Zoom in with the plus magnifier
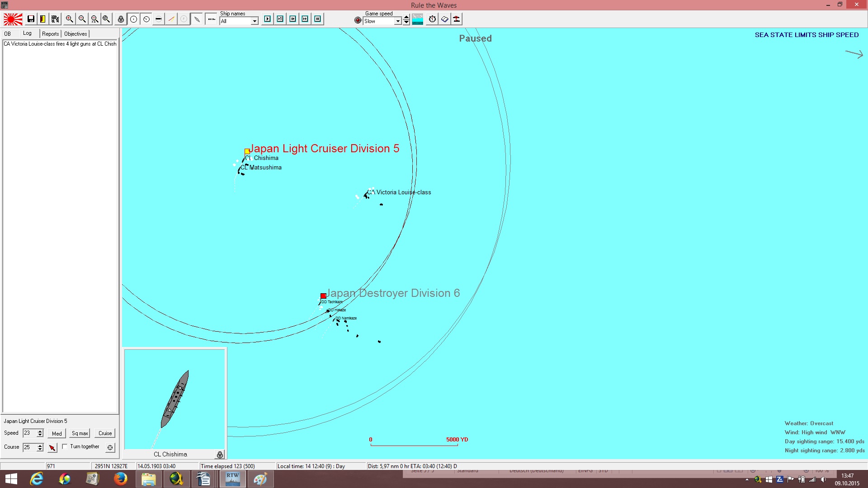 tap(69, 19)
